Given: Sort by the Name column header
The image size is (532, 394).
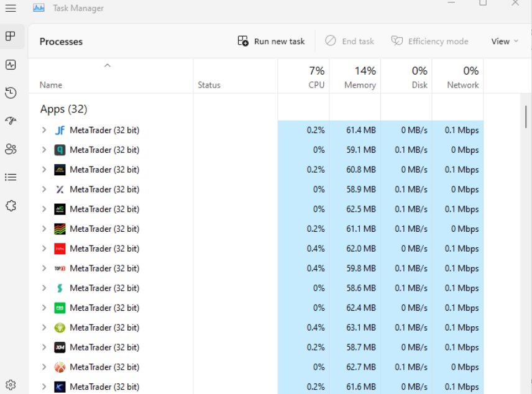Looking at the screenshot, I should tap(111, 76).
